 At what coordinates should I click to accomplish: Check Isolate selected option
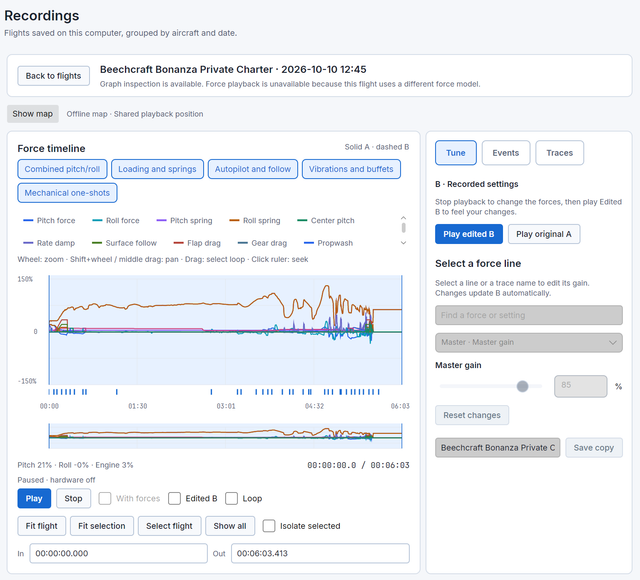269,526
